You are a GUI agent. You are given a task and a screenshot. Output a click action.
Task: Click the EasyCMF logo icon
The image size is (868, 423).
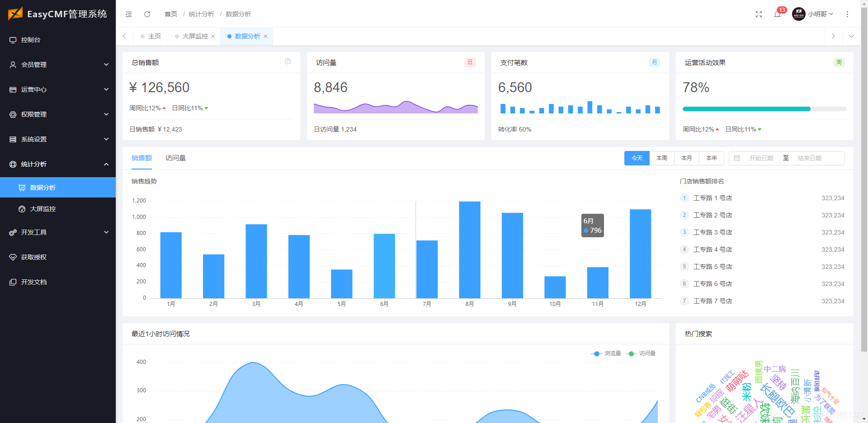pos(15,14)
